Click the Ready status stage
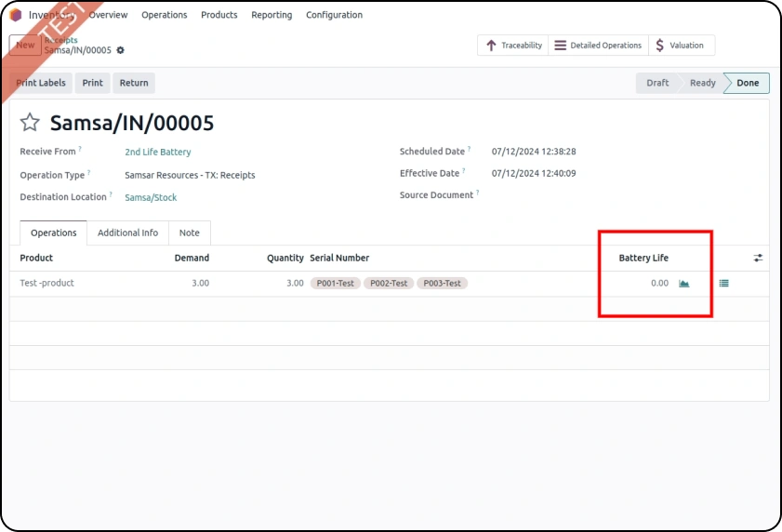Screen dimensions: 782x532 [703, 83]
